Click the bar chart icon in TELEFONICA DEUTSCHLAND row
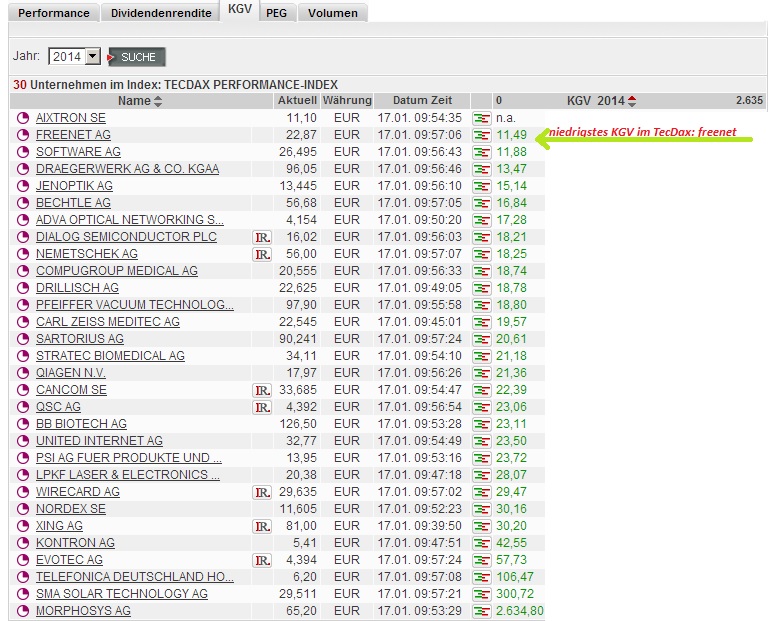 pyautogui.click(x=481, y=577)
